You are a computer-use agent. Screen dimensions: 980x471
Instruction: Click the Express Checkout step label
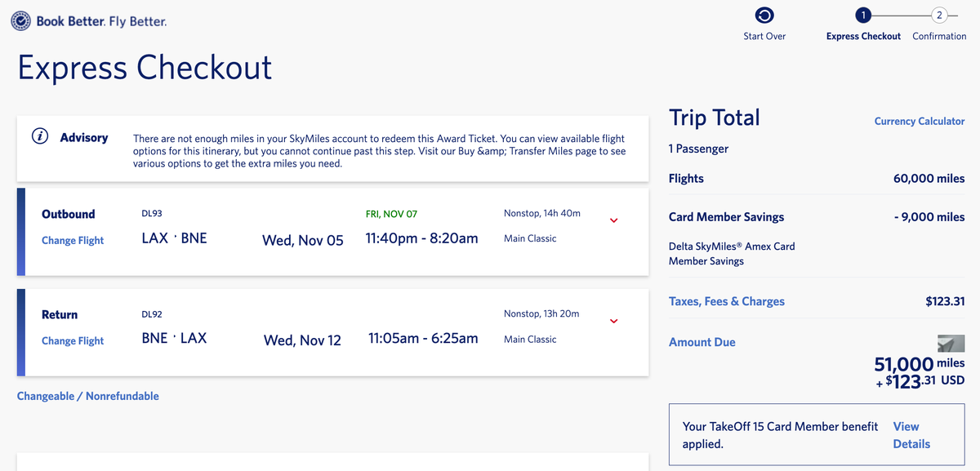863,36
